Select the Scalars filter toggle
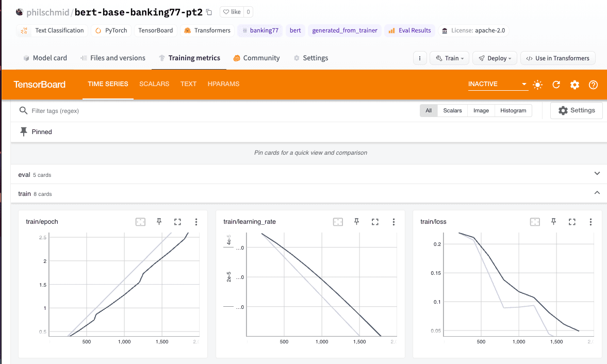The image size is (607, 364). pyautogui.click(x=452, y=111)
